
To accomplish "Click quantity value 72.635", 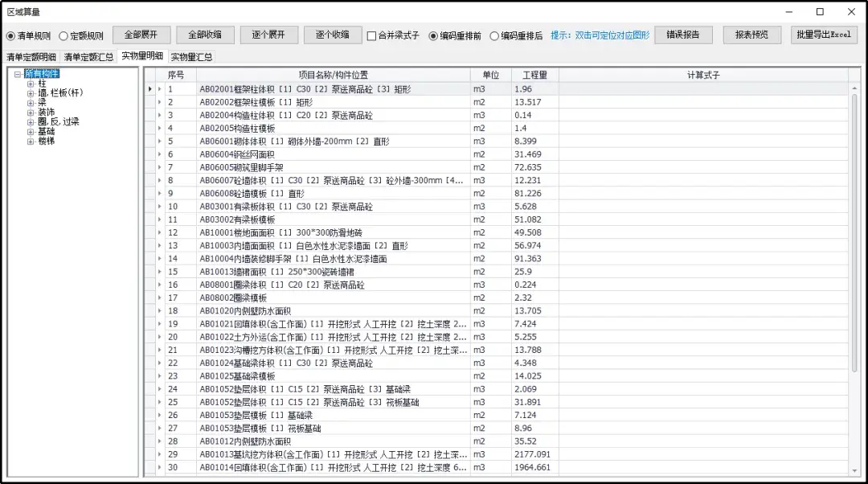I will (527, 167).
